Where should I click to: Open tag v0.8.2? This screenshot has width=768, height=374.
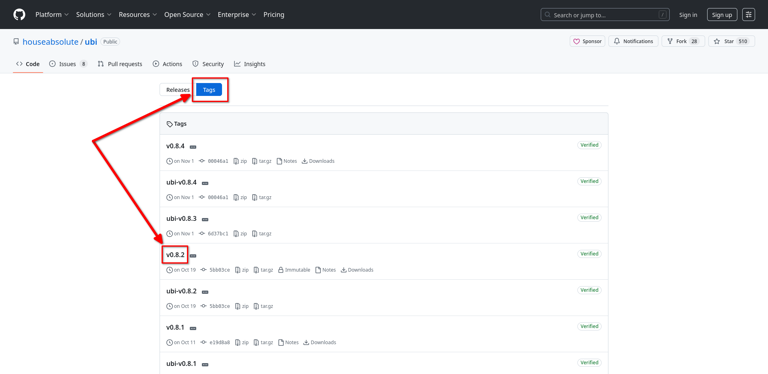[175, 255]
